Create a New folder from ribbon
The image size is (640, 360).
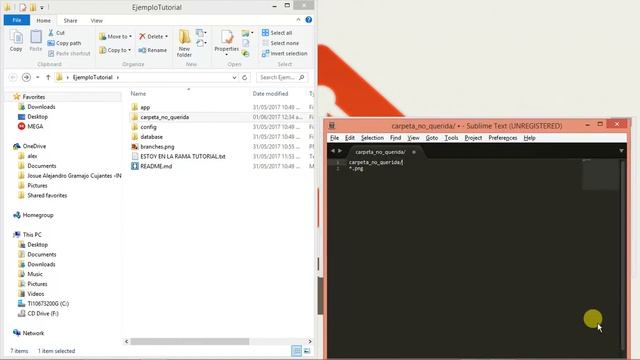pos(184,43)
